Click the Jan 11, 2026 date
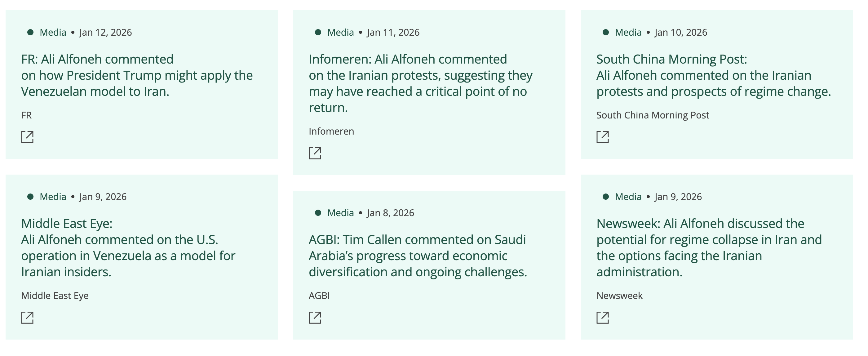This screenshot has height=356, width=868. click(x=393, y=32)
